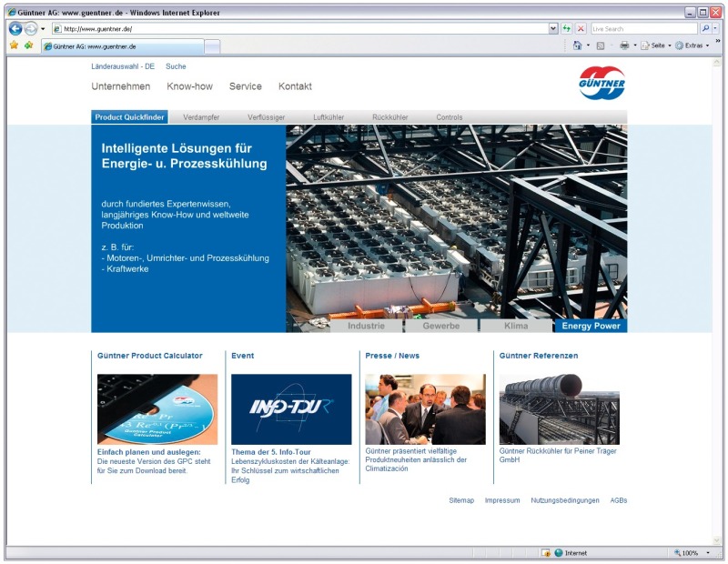The image size is (728, 564).
Task: Click 'Güntner Rückkühler für Peiner Träger' link
Action: 558,456
